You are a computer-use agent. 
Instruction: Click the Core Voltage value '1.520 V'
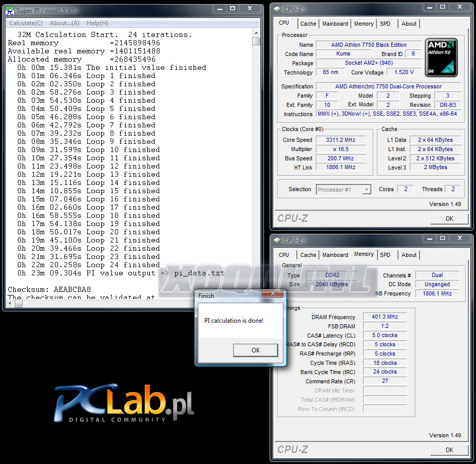click(404, 72)
